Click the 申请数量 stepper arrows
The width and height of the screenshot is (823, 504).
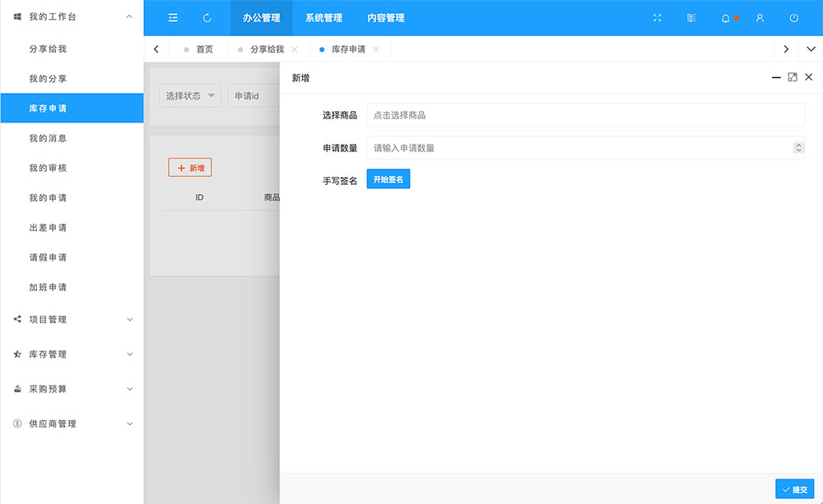coord(798,148)
